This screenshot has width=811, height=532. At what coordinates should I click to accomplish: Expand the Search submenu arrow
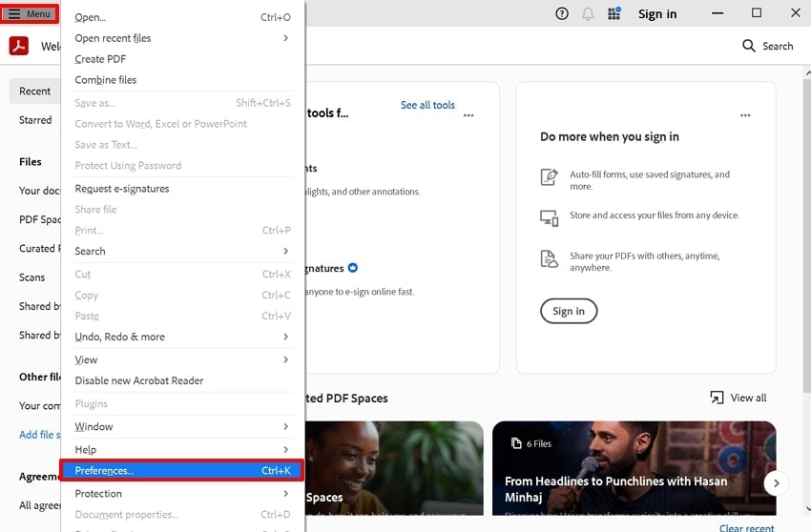pyautogui.click(x=285, y=251)
